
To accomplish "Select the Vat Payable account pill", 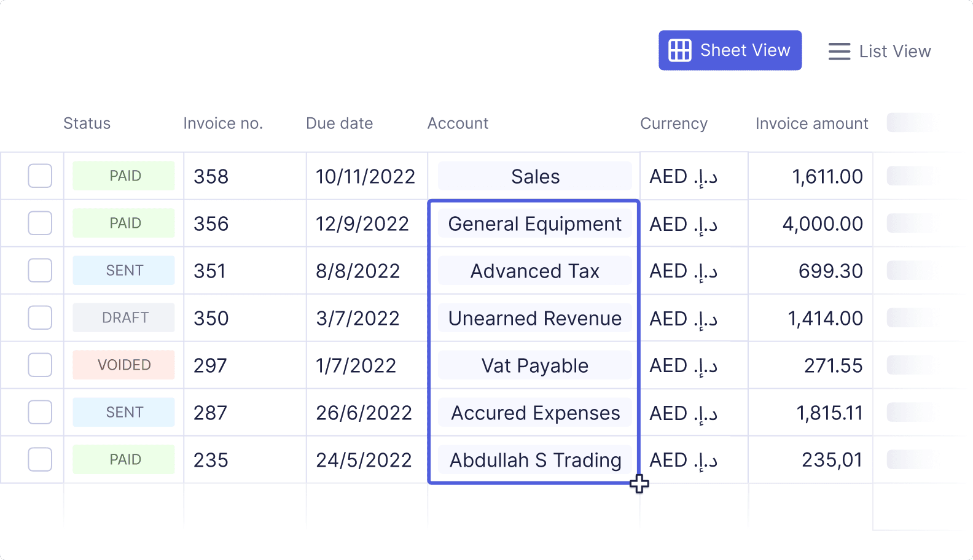I will click(x=534, y=365).
